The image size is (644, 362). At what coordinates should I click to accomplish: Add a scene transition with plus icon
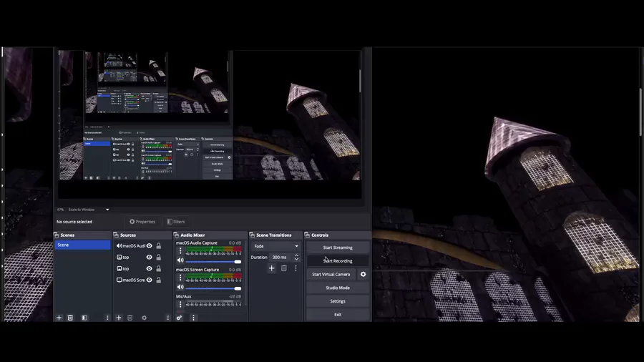(271, 268)
